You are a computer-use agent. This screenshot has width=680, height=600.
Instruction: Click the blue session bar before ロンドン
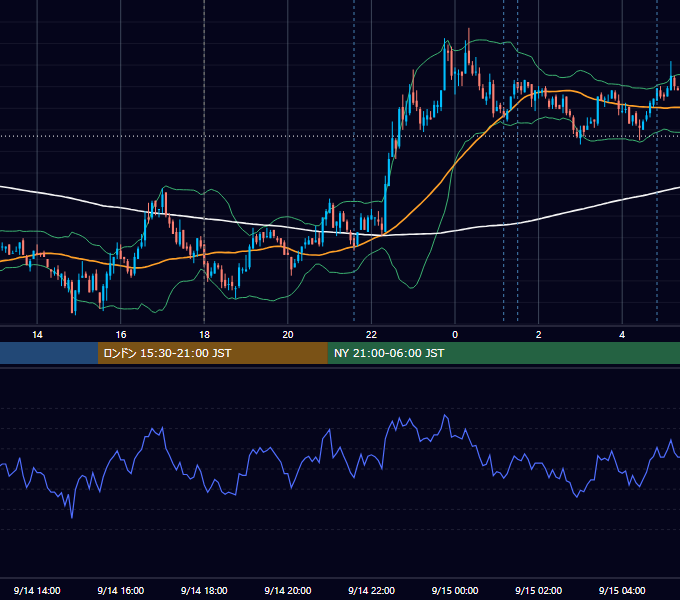pyautogui.click(x=49, y=353)
